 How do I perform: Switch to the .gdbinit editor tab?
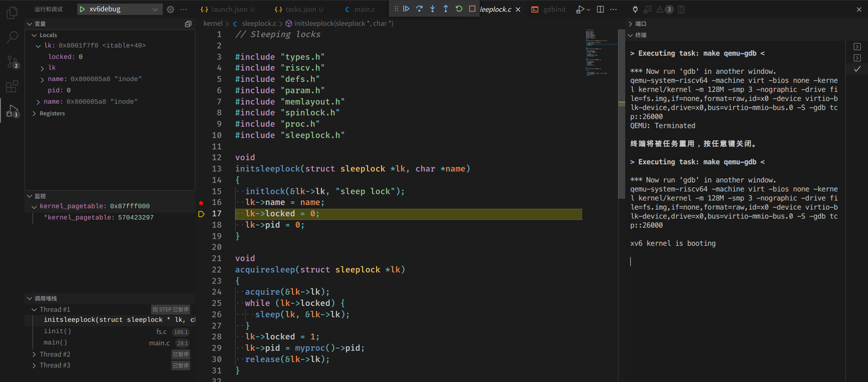pyautogui.click(x=553, y=9)
